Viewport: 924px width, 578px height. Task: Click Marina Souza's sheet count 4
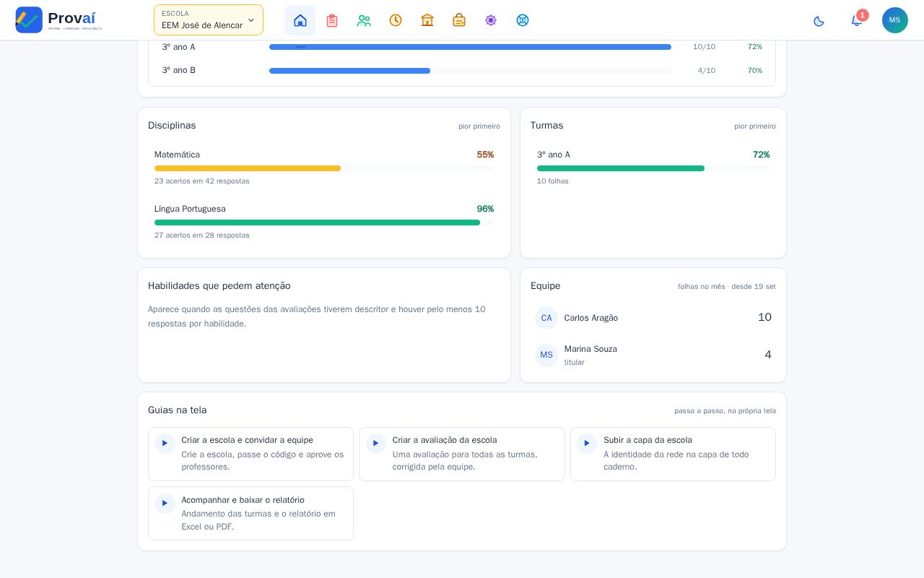[x=768, y=355]
